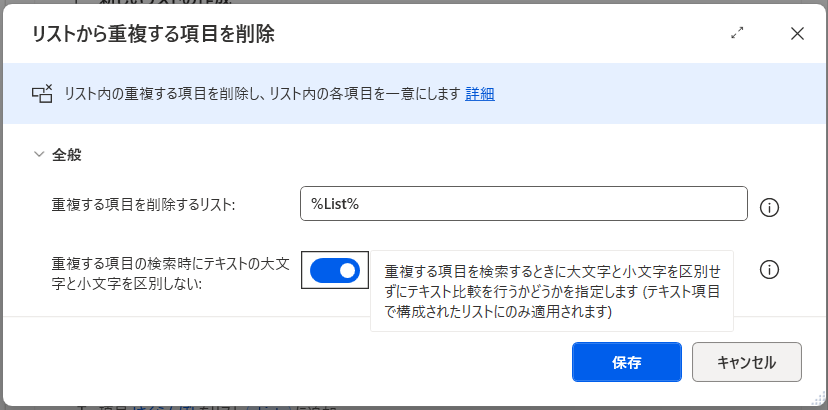Click the action icon in the blue banner
Image resolution: width=828 pixels, height=410 pixels.
[x=42, y=94]
